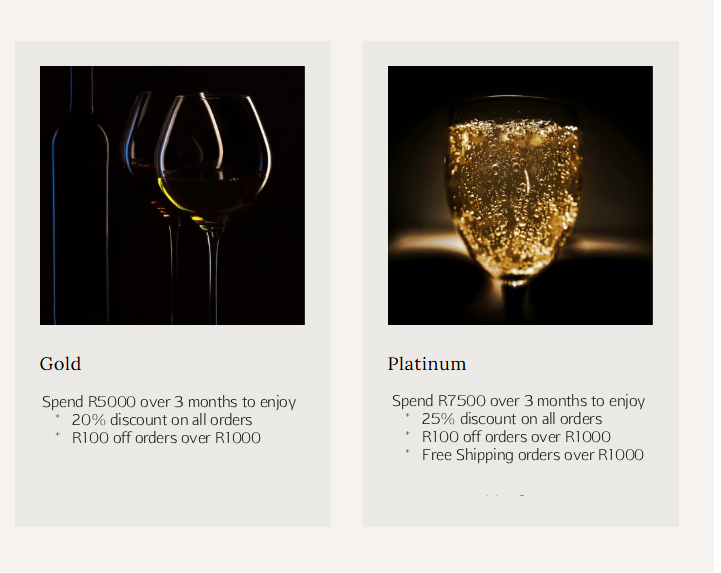Click the 'Spend R5000 over 3 months' text
This screenshot has height=573, width=721.
(x=169, y=402)
